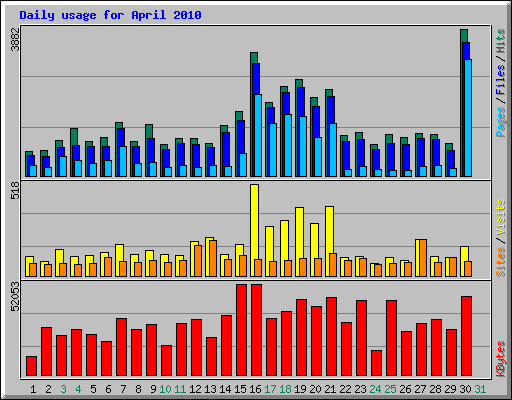Image resolution: width=512 pixels, height=400 pixels.
Task: Click day 11 on the x-axis
Action: coord(180,389)
